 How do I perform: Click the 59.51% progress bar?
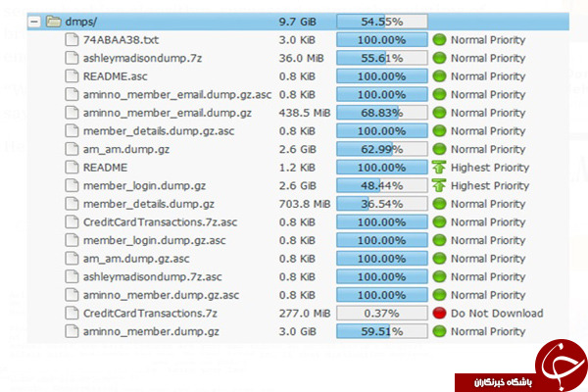pos(382,331)
